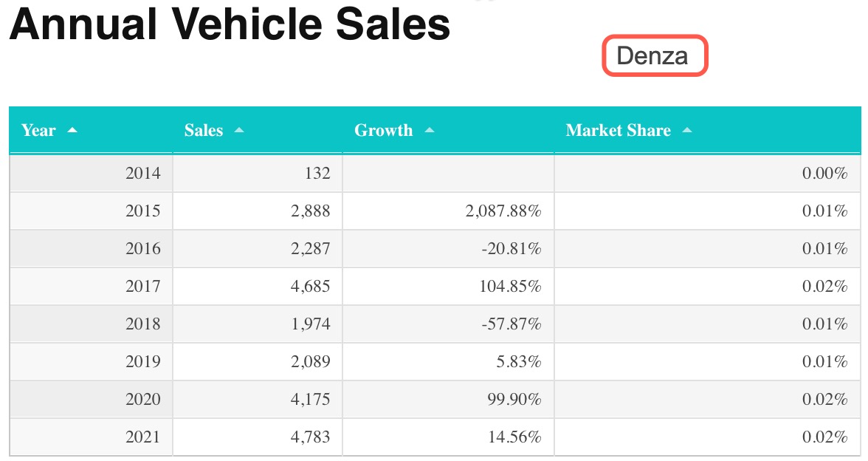
Task: Click the Annual Vehicle Sales heading
Action: click(x=230, y=25)
